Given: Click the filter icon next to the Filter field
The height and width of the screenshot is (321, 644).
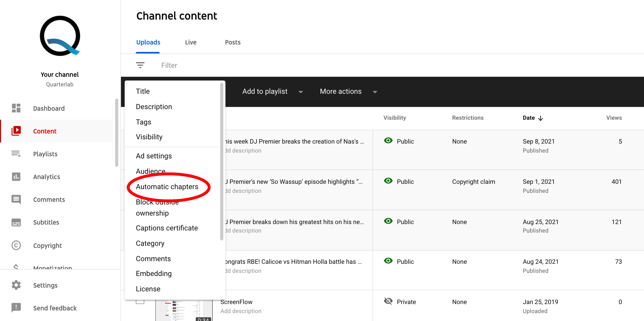Looking at the screenshot, I should (x=140, y=65).
